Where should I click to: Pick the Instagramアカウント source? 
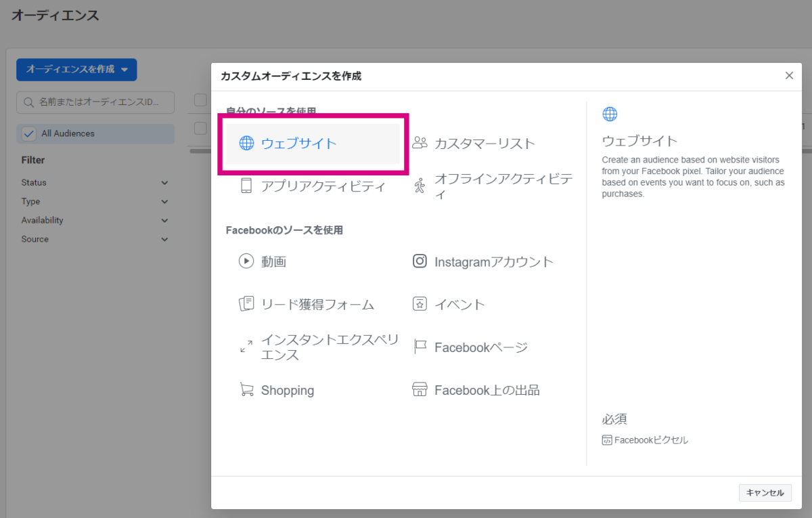(483, 261)
